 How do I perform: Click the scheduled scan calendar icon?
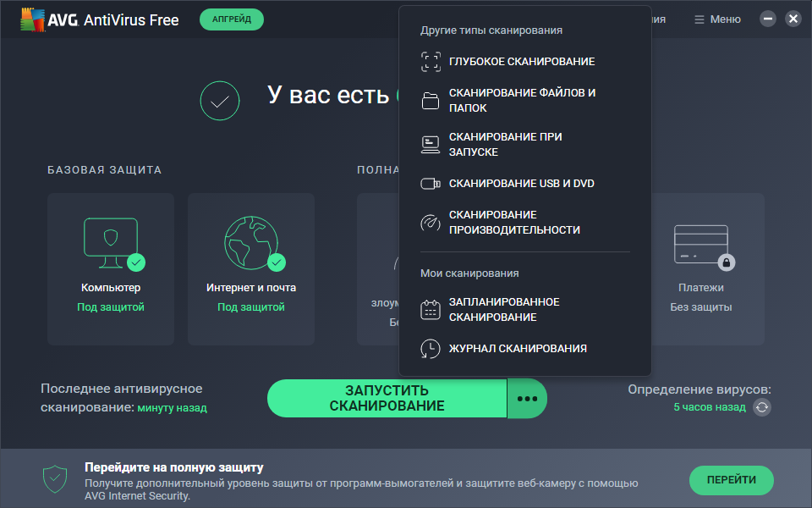point(431,310)
